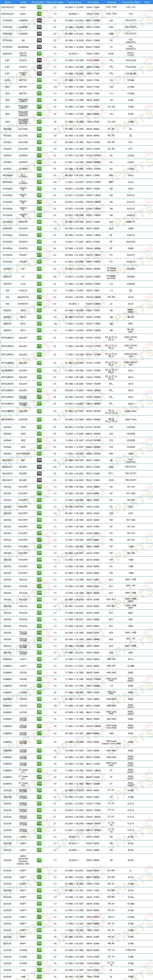Click the Rodzaj paliwa column header
The image size is (153, 980).
point(38,2)
